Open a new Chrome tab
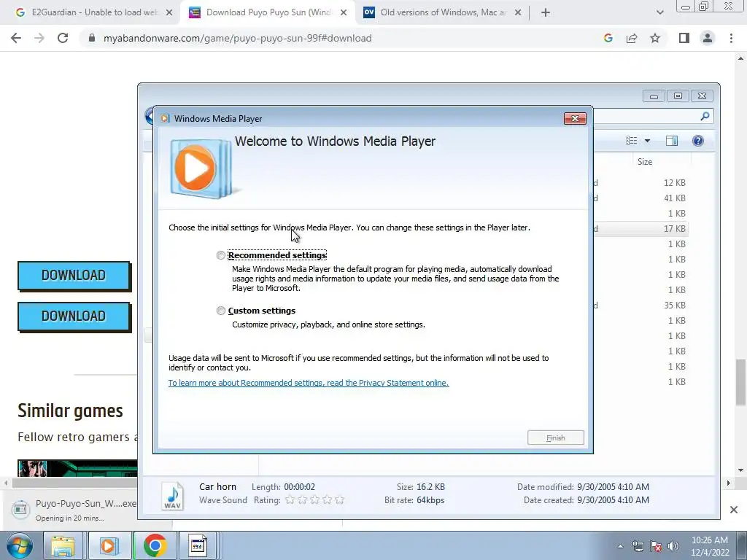The height and width of the screenshot is (560, 747). click(x=546, y=13)
